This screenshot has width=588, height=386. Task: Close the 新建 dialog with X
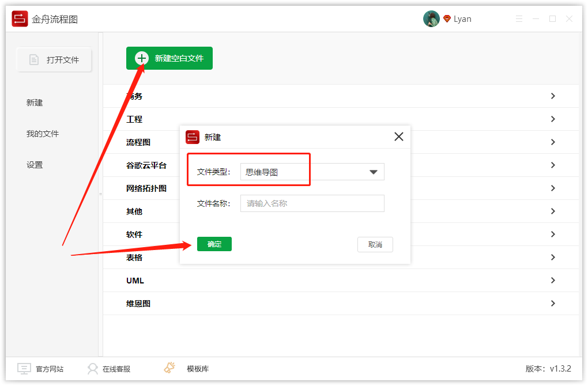[x=398, y=137]
